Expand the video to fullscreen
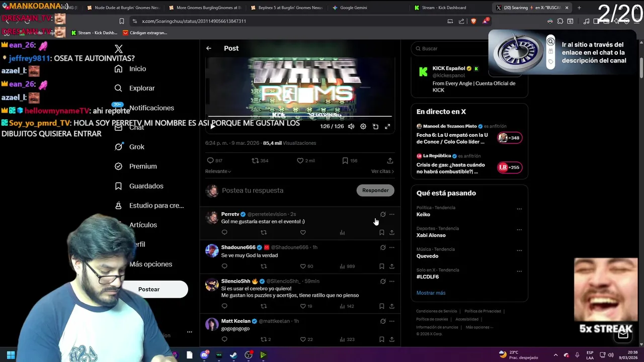 [387, 127]
